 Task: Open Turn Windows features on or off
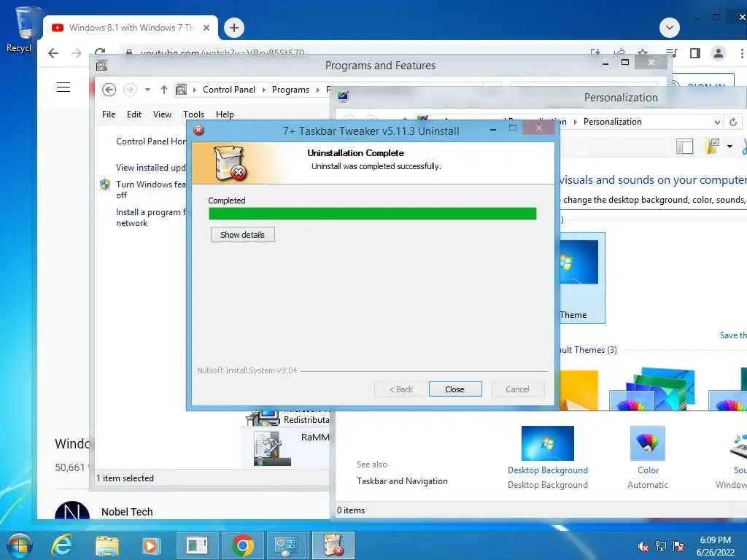(x=150, y=190)
